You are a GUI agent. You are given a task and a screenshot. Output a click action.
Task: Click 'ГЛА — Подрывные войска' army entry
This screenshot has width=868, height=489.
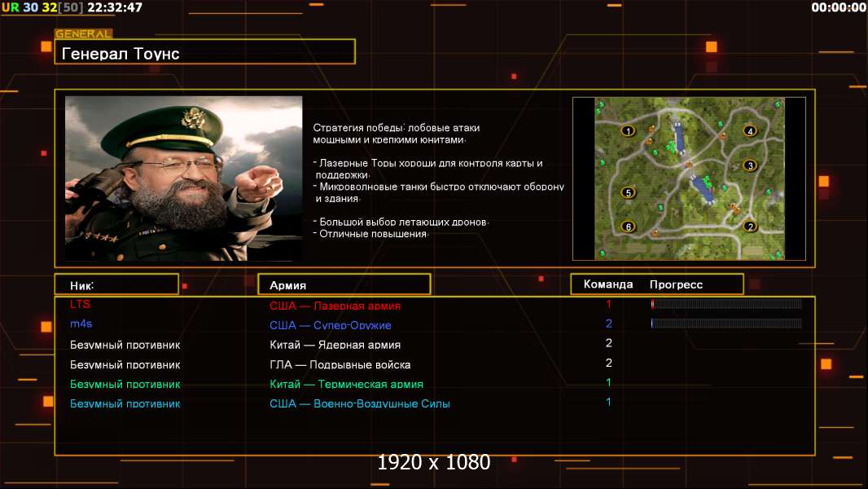click(340, 364)
